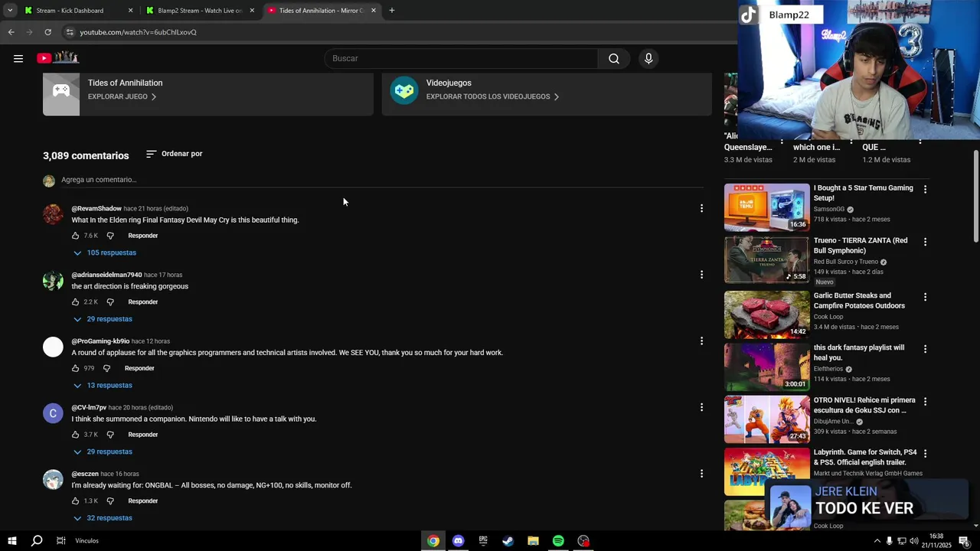Open the YouTube hamburger guide menu
980x551 pixels.
[18, 58]
